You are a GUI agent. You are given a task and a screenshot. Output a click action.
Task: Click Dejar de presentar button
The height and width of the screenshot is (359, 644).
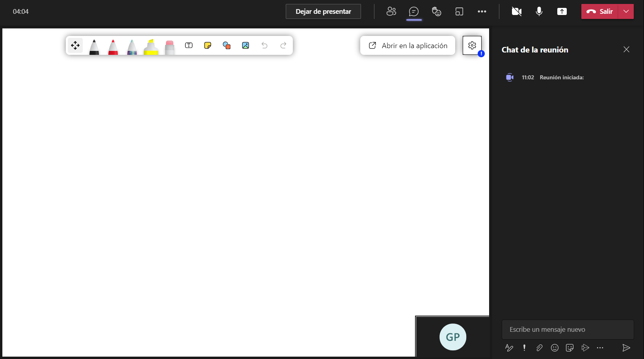point(323,11)
